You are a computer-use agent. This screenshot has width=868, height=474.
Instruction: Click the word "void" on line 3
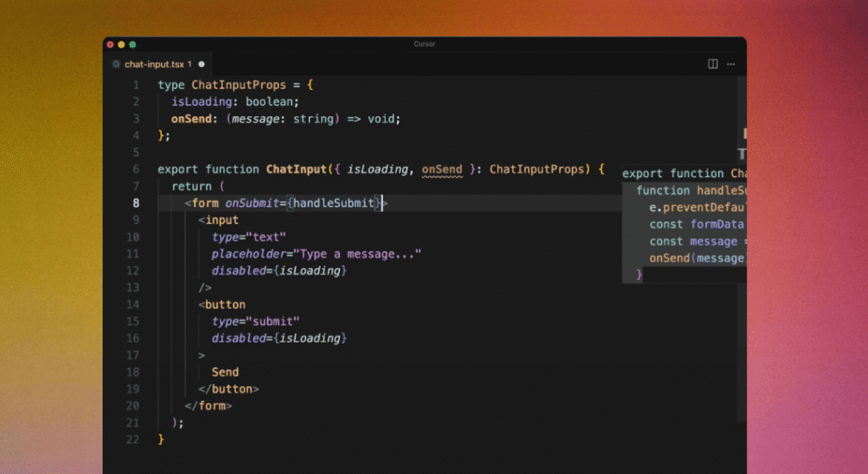pos(381,119)
